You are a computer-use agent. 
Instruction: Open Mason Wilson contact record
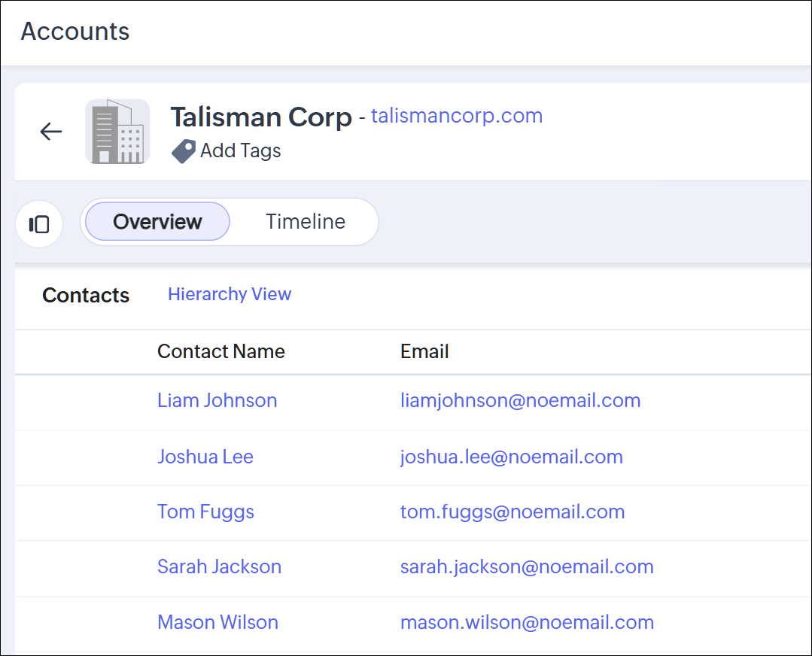click(x=217, y=622)
